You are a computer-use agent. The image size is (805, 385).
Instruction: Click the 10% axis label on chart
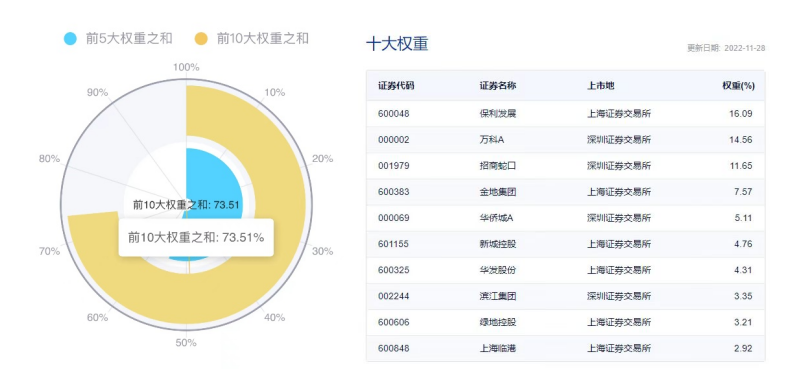coord(274,92)
